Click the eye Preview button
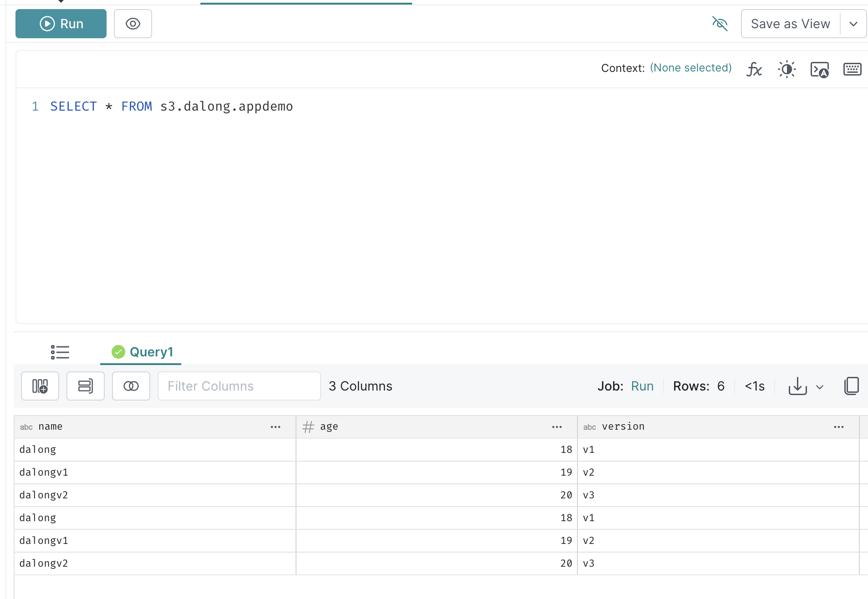The width and height of the screenshot is (868, 599). pyautogui.click(x=133, y=24)
